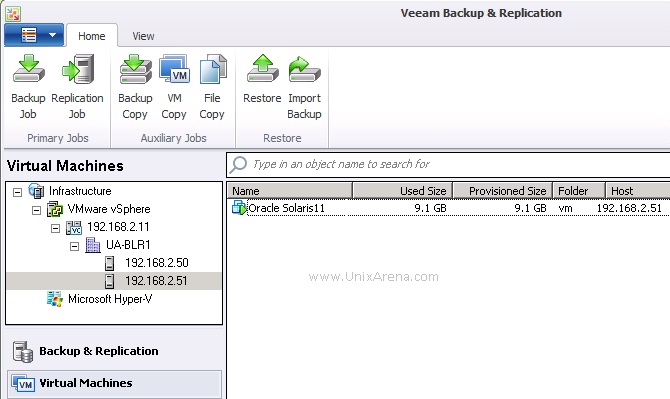Click the Oracle Solaris11 VM icon
Image resolution: width=670 pixels, height=399 pixels.
239,208
